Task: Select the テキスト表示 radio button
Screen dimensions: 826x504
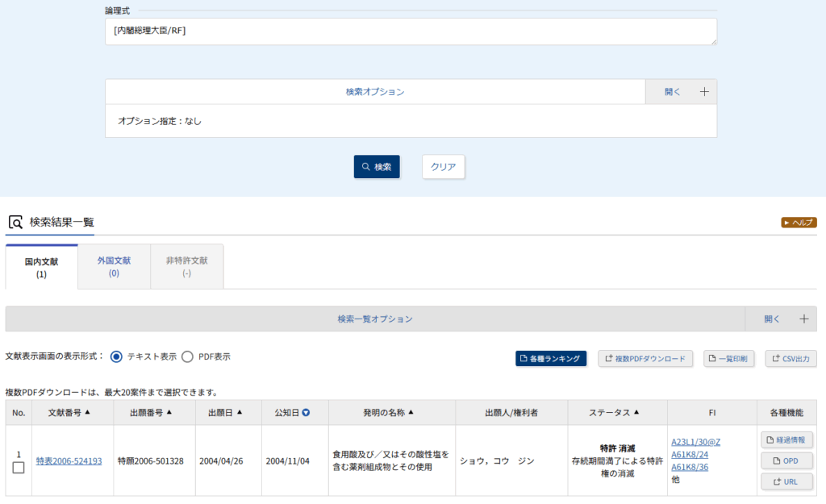Action: click(116, 356)
